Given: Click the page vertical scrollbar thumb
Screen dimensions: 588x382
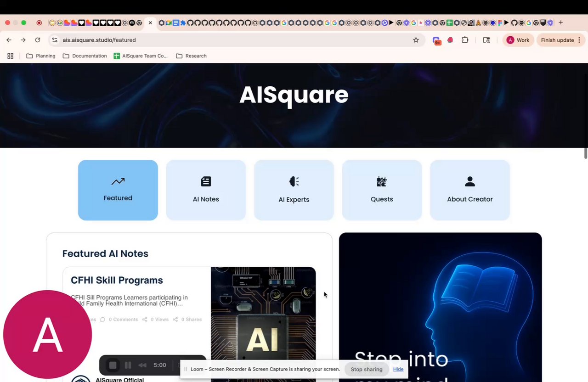Looking at the screenshot, I should [x=586, y=154].
